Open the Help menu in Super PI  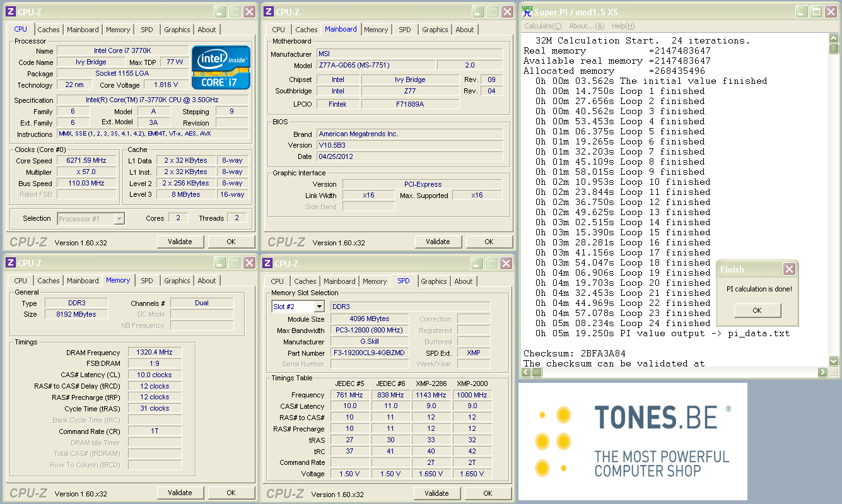[x=623, y=26]
